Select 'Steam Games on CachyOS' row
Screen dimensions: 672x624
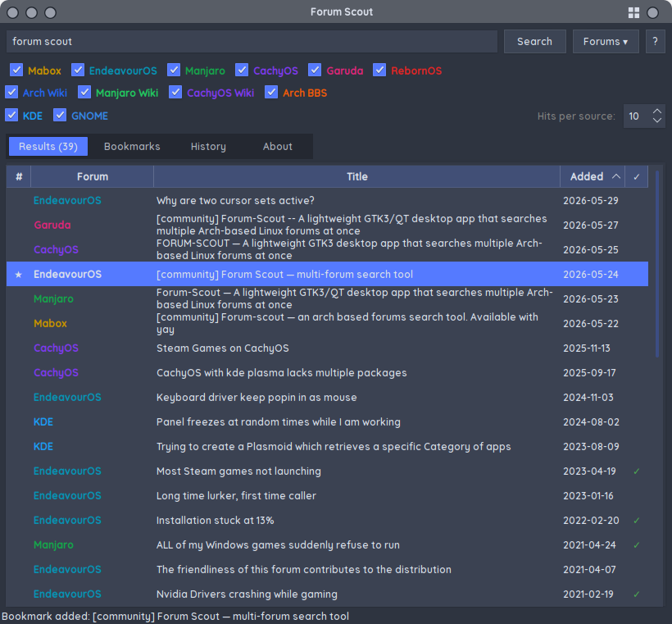(x=327, y=348)
